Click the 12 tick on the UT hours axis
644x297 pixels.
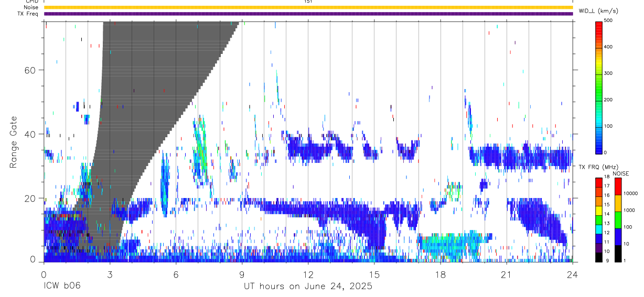pos(308,274)
